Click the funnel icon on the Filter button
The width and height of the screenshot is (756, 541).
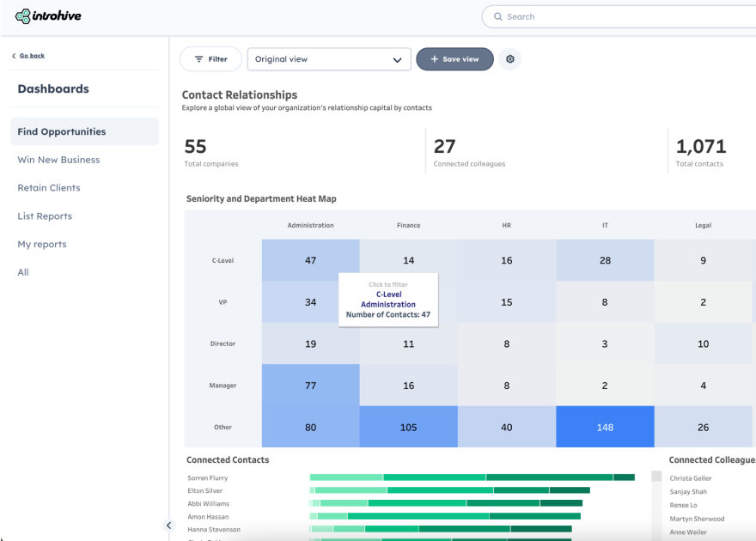(x=198, y=59)
